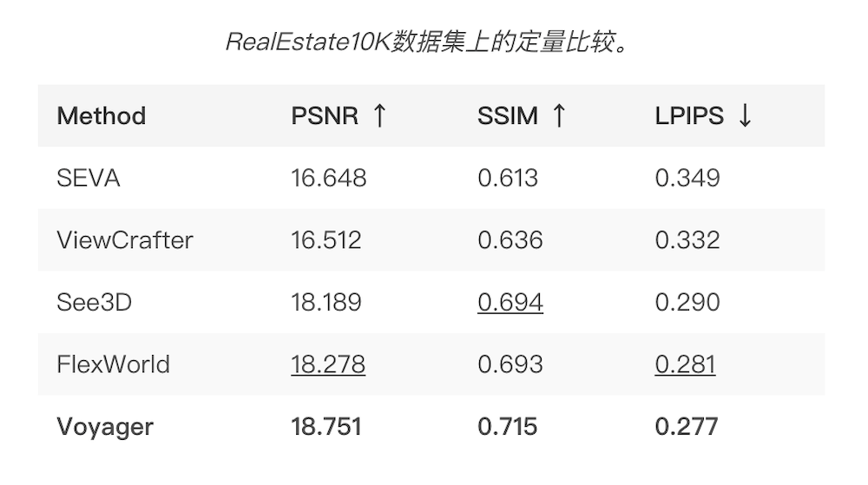This screenshot has width=868, height=485.
Task: Click SEVA's PSNR value 16.648
Action: tap(329, 178)
